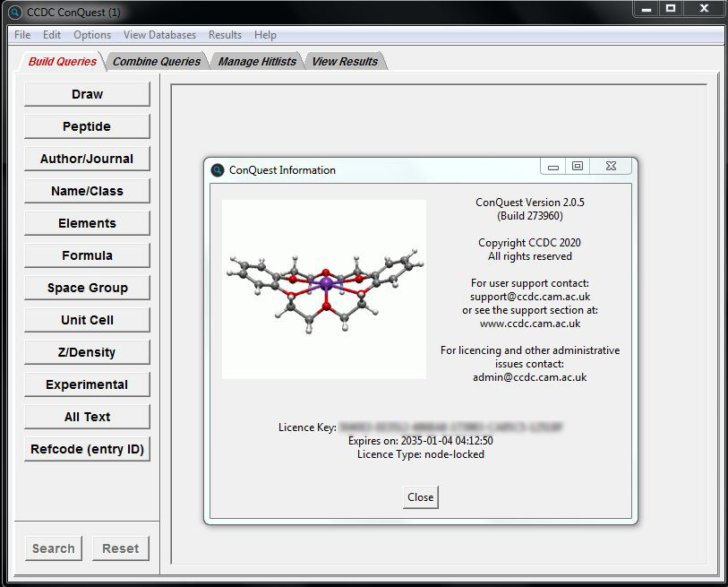
Task: Open the Z/Density search
Action: click(87, 352)
